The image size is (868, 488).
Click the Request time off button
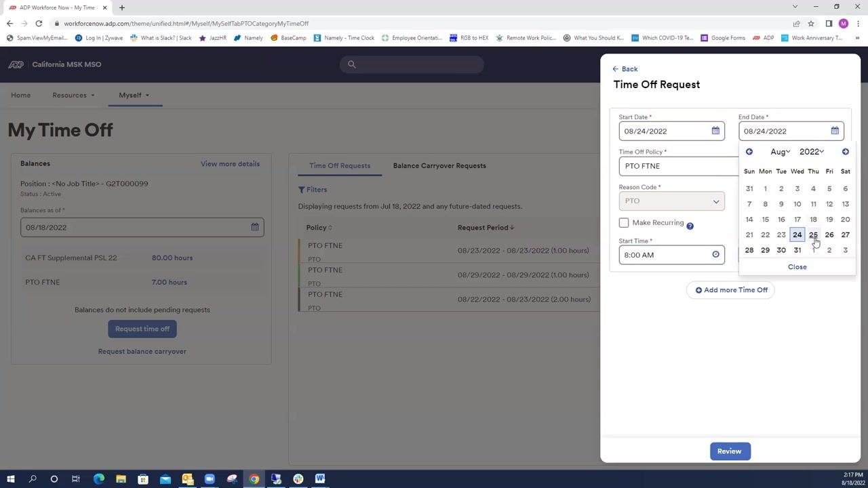[142, 329]
